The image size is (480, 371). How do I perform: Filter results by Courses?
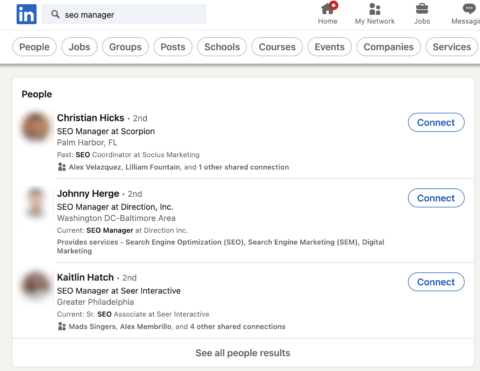(277, 47)
